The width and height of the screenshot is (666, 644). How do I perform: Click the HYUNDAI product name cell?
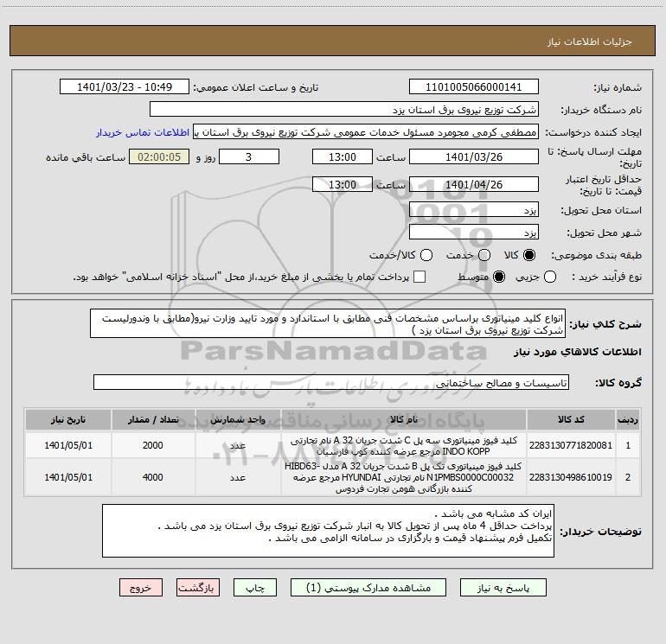(404, 477)
